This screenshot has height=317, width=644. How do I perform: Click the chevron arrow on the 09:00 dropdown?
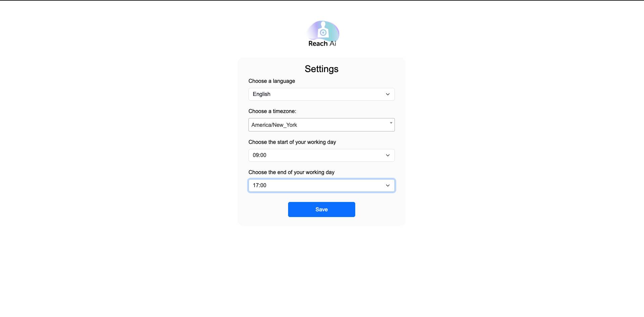tap(388, 155)
